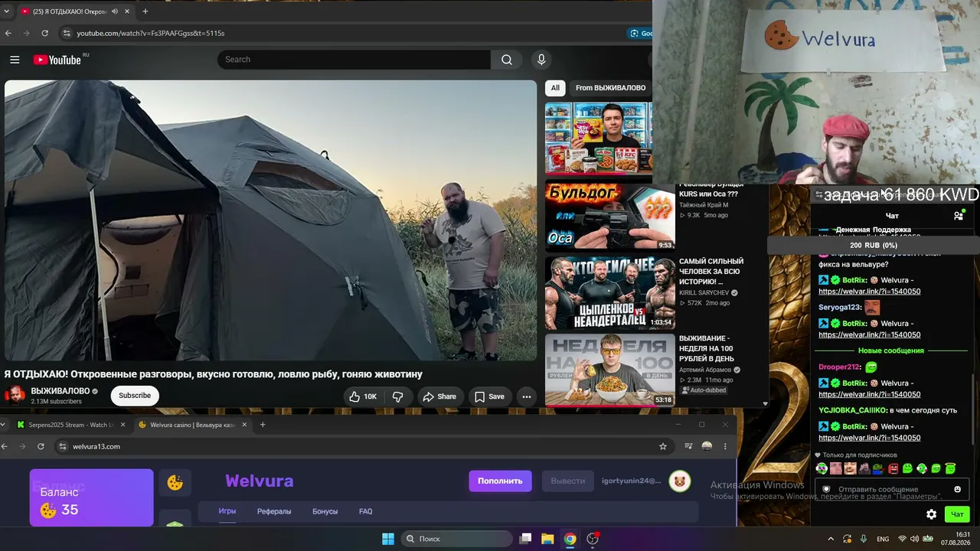Open the KIRILL SARYCHEV channel name
The image size is (980, 551).
click(x=704, y=293)
